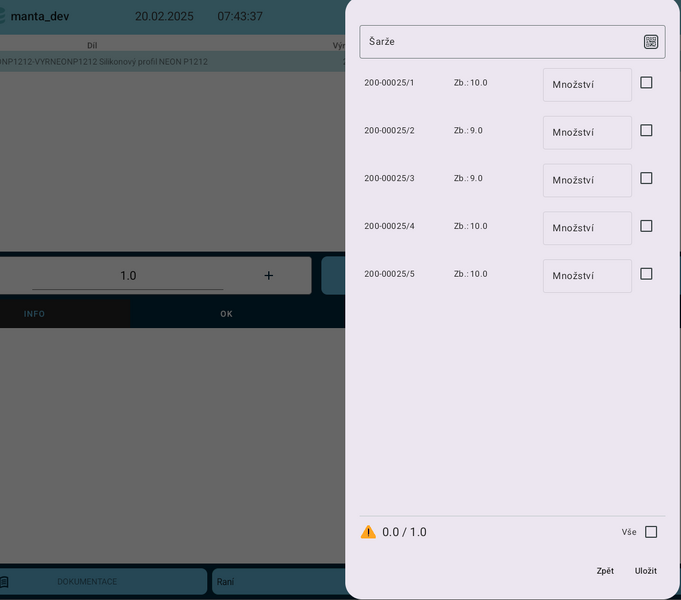Click the orange warning triangle icon
This screenshot has width=681, height=600.
pyautogui.click(x=368, y=532)
